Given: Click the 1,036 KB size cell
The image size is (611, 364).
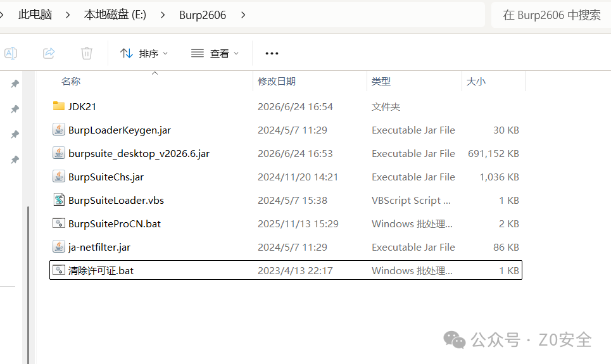Looking at the screenshot, I should point(499,177).
